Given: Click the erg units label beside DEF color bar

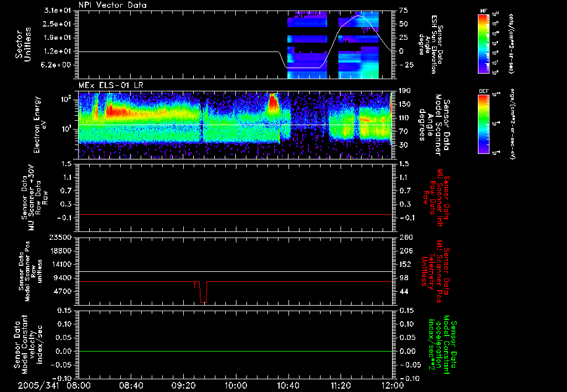Looking at the screenshot, I should [512, 124].
